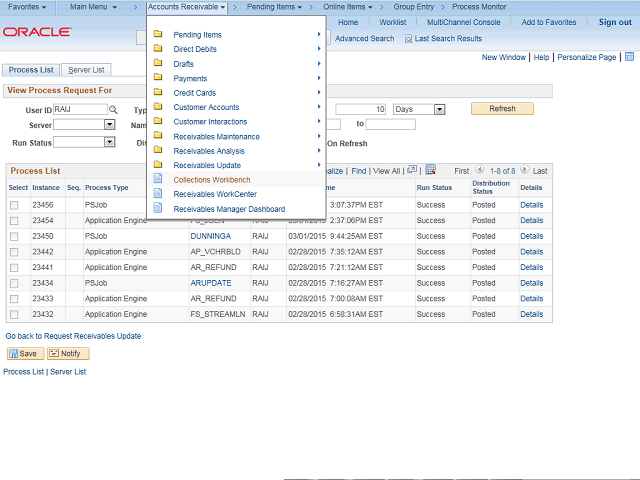The width and height of the screenshot is (640, 480).
Task: Open Details link for instance 23450
Action: coord(531,236)
